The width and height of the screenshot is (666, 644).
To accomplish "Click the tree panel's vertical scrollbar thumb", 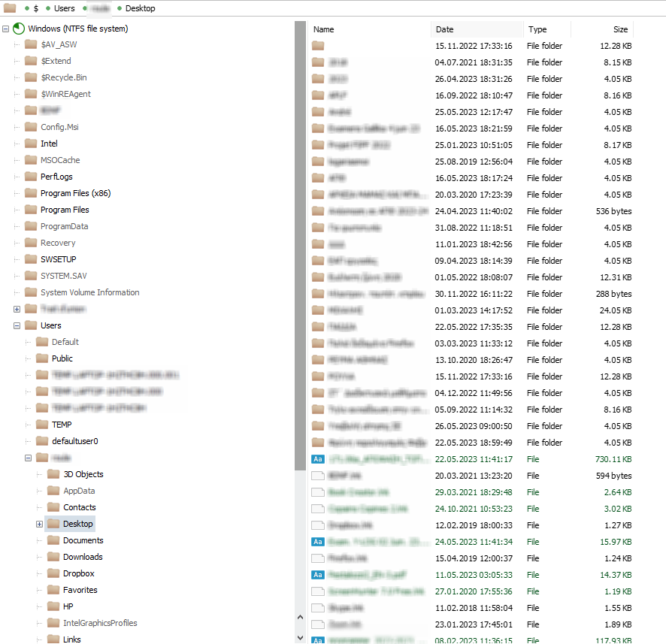I will tap(300, 246).
